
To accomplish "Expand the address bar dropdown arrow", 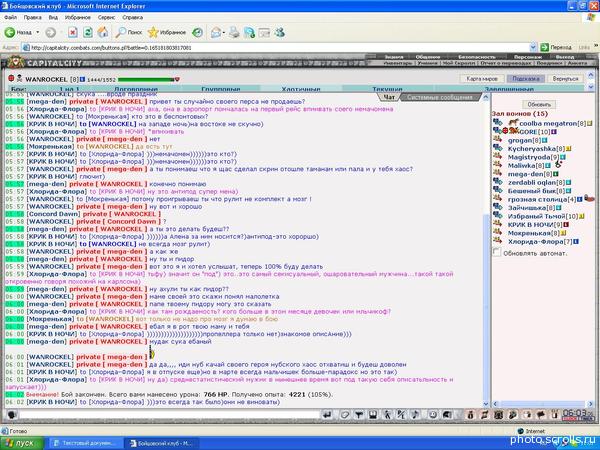I will [x=533, y=47].
